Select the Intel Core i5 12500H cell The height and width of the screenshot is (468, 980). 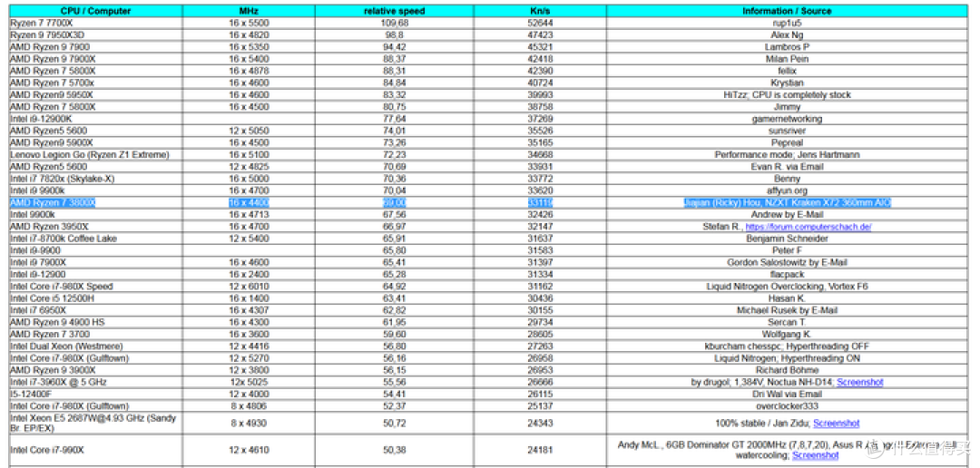(x=95, y=298)
